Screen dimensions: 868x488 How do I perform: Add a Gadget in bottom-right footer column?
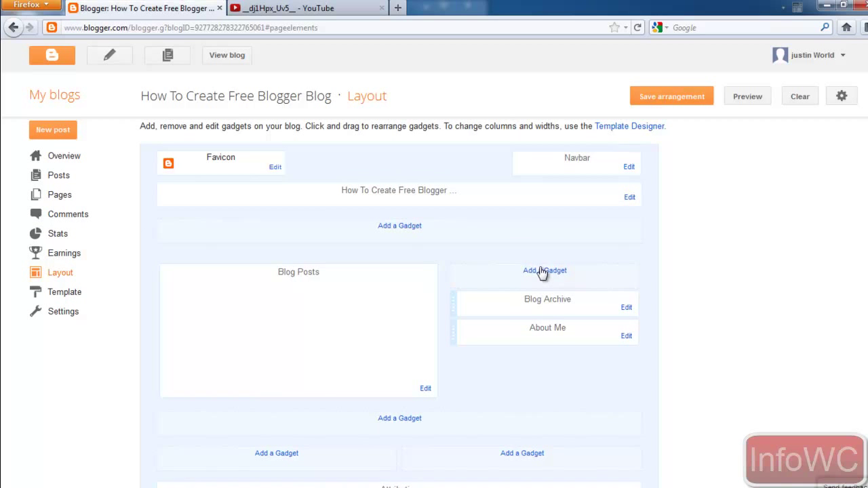coord(522,453)
